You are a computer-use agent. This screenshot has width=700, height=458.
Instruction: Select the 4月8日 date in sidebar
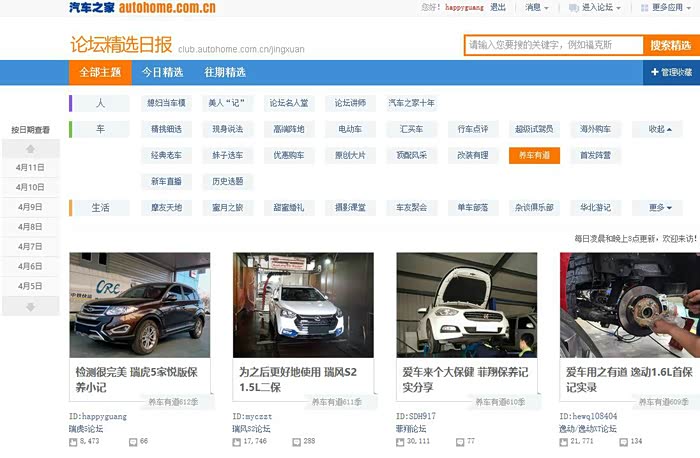click(x=30, y=227)
